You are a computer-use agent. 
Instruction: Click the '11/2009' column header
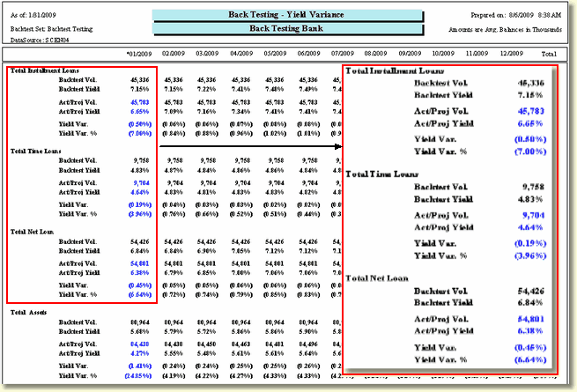[x=477, y=54]
